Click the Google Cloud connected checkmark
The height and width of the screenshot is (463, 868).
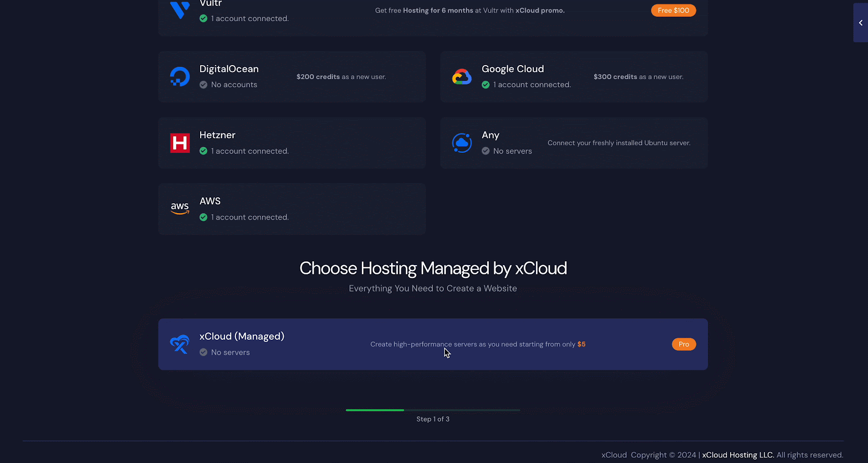coord(486,85)
